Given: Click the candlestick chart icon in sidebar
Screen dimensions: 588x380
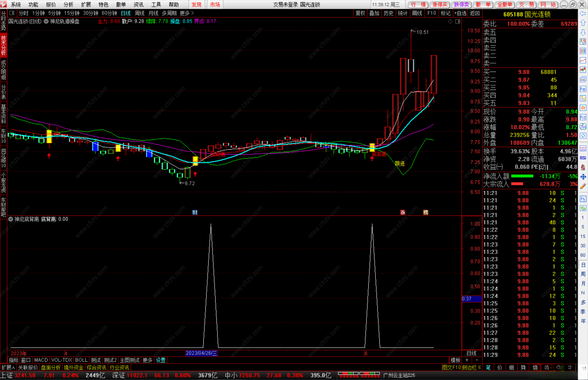Looking at the screenshot, I should 583,70.
